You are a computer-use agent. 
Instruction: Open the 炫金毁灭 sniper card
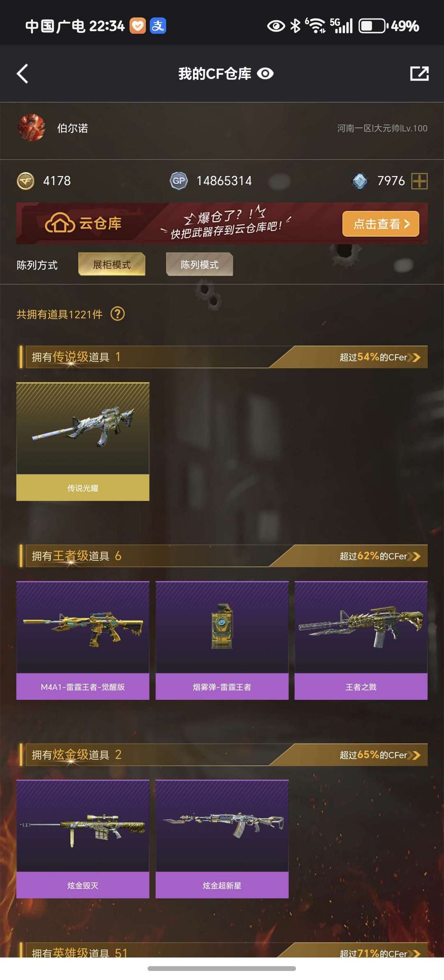(83, 839)
